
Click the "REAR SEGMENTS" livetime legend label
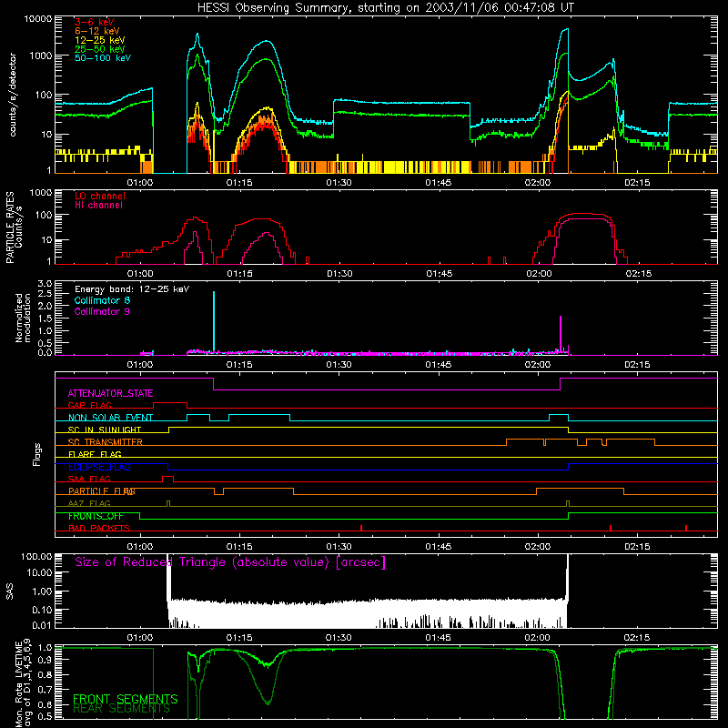point(122,709)
